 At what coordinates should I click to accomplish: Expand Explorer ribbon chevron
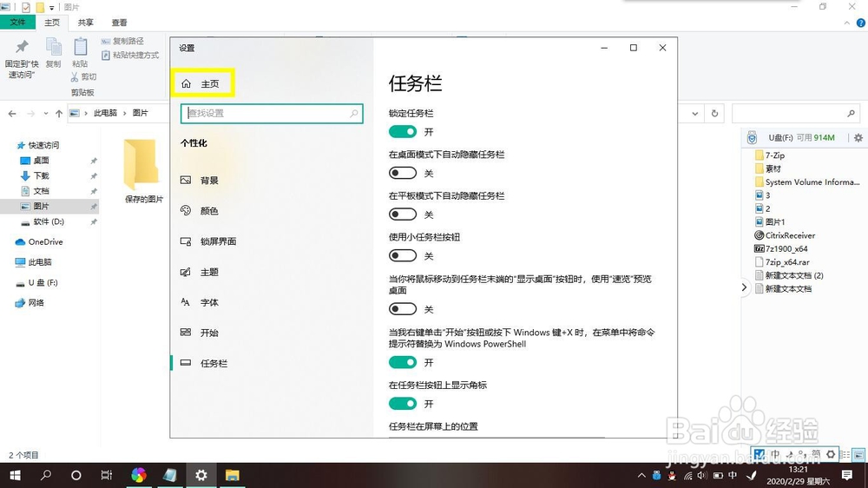click(847, 23)
